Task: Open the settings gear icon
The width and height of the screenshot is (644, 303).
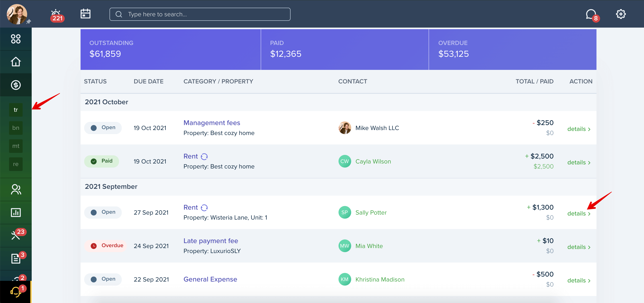Action: 620,14
